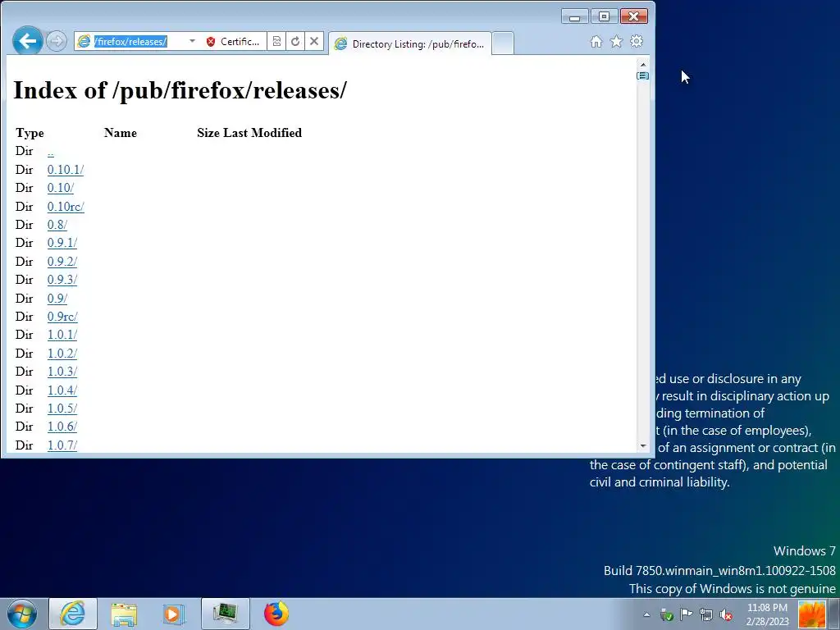
Task: View the Certificate error security report
Action: click(233, 41)
